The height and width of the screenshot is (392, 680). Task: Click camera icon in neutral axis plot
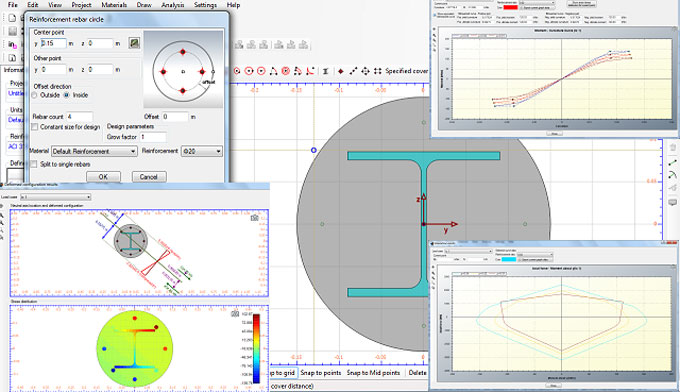coord(255,217)
